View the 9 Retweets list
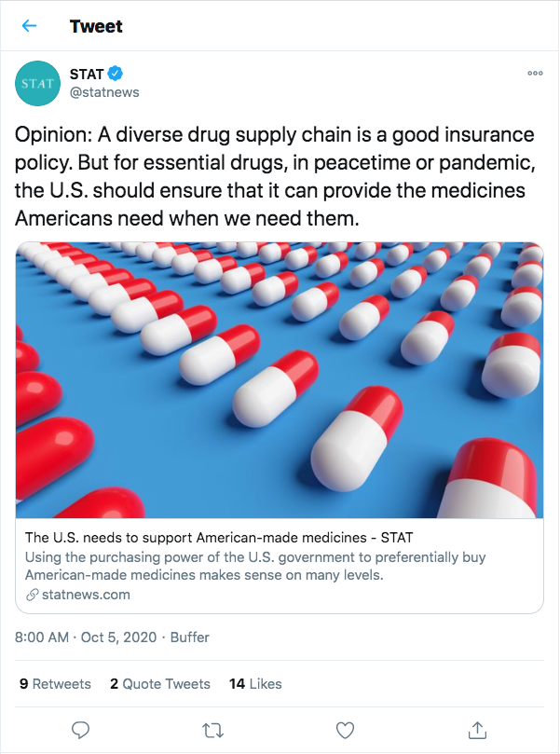This screenshot has width=560, height=754. [x=56, y=684]
